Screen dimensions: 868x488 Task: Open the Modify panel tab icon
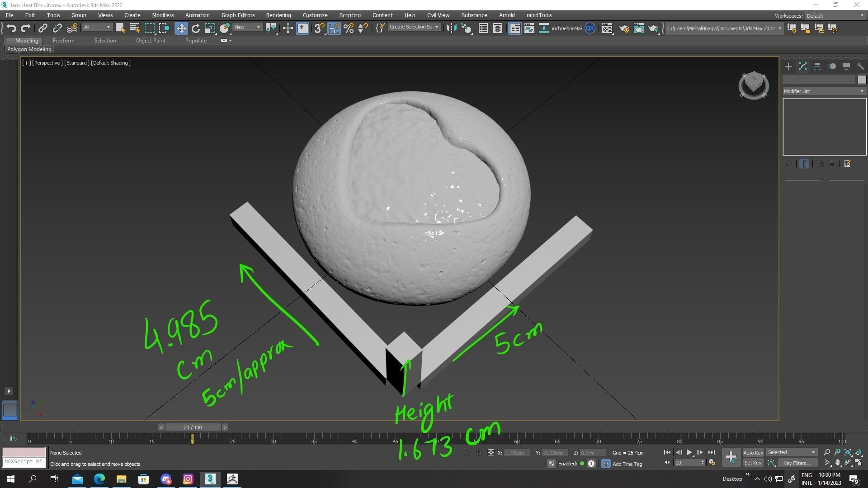click(803, 66)
